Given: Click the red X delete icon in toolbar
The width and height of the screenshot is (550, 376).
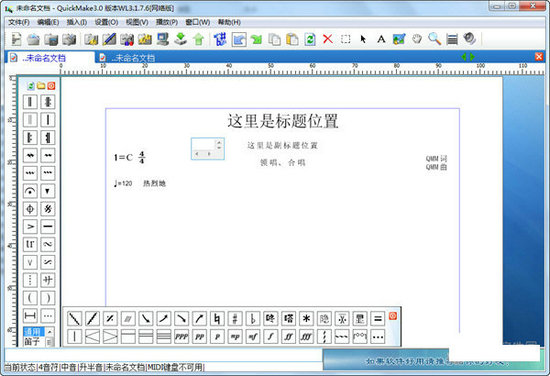Looking at the screenshot, I should point(328,39).
